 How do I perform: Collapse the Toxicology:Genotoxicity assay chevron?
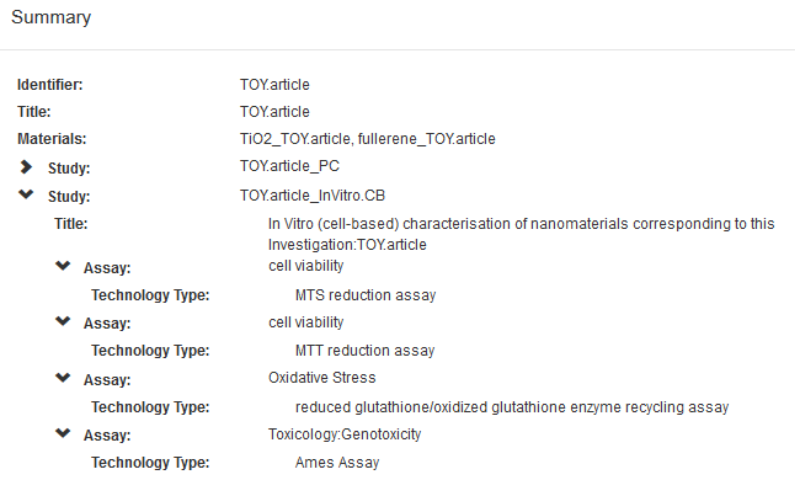63,434
